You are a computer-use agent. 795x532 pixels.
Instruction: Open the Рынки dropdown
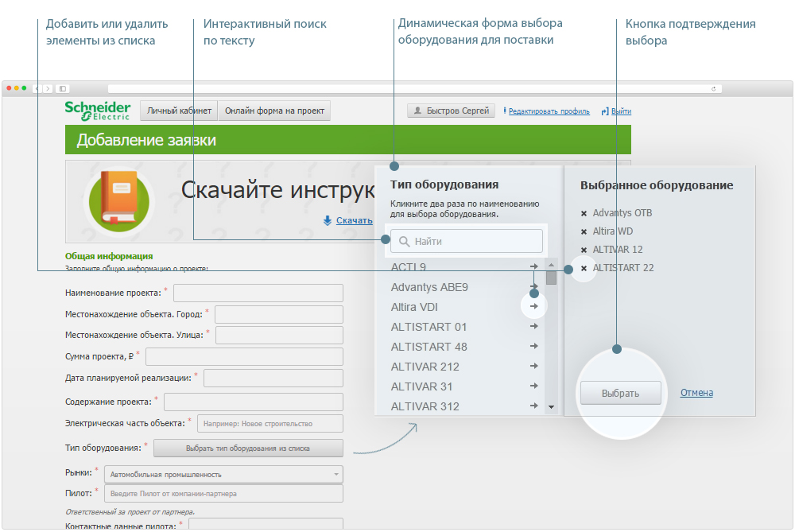coord(223,475)
